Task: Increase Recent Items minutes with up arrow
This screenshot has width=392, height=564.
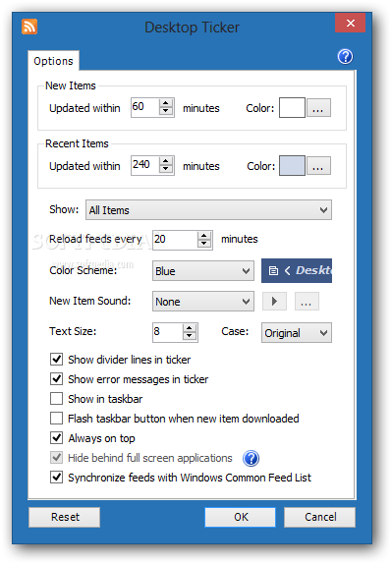Action: pyautogui.click(x=166, y=161)
